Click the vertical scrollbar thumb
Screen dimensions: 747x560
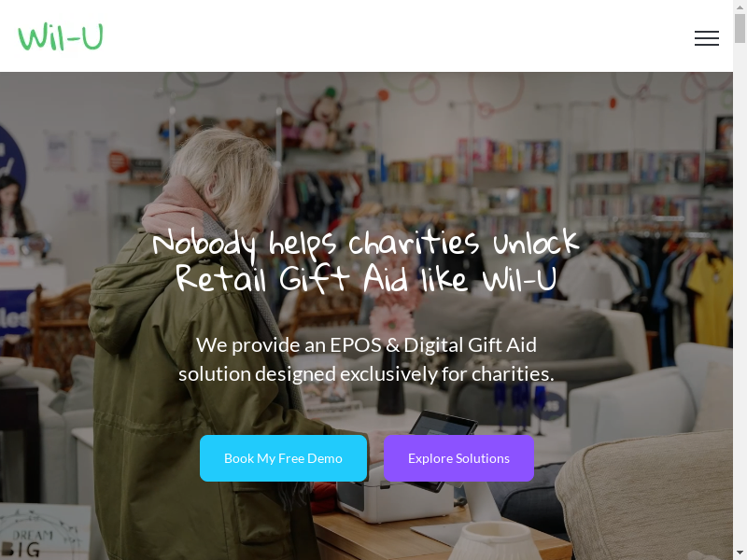740,29
